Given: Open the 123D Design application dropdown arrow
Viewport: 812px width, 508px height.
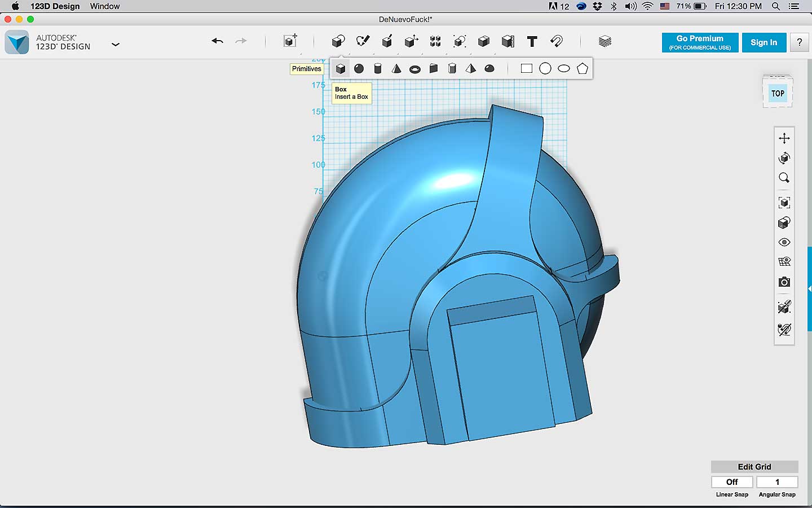Looking at the screenshot, I should point(116,44).
